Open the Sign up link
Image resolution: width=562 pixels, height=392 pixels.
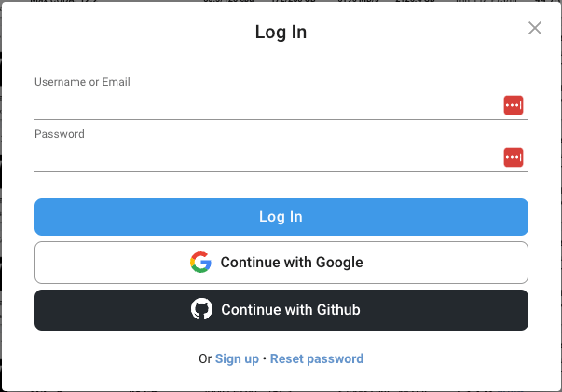(x=237, y=358)
